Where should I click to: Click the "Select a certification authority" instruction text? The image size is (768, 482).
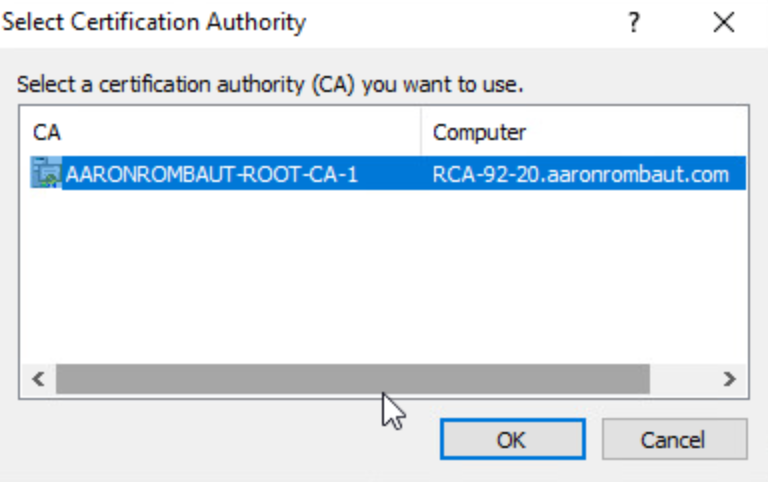click(270, 85)
